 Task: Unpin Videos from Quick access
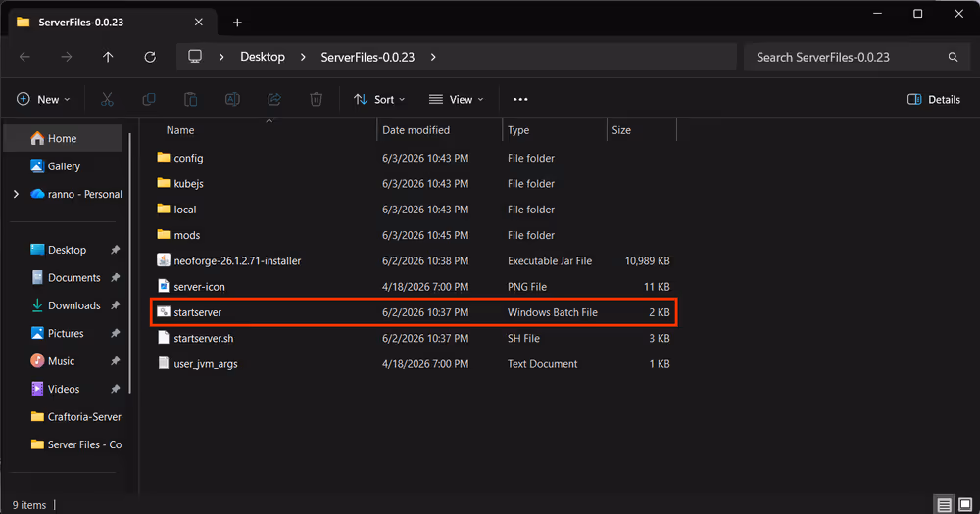115,389
